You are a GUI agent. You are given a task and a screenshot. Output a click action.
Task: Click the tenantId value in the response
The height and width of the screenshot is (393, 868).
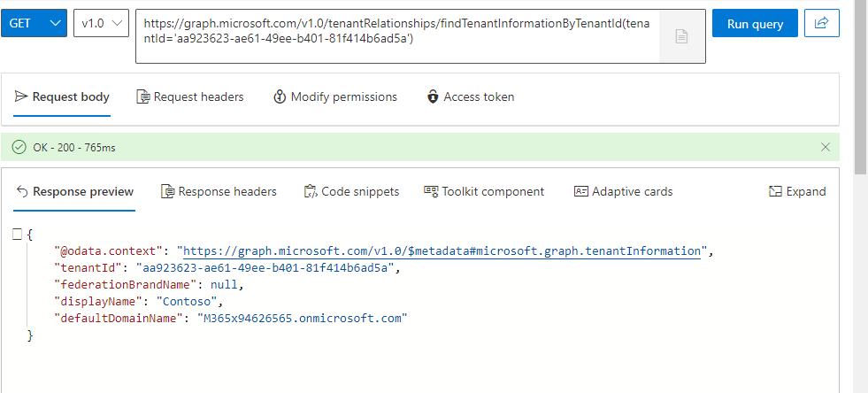click(267, 268)
